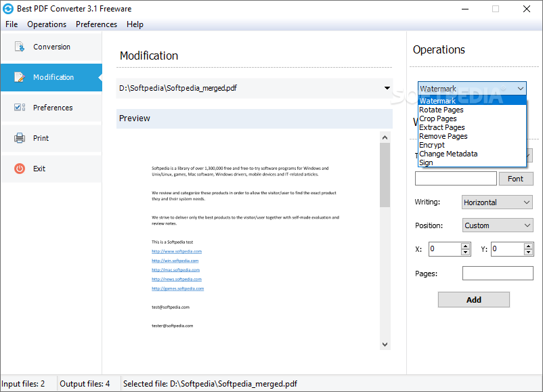
Task: Click the Exit label in the sidebar
Action: tap(39, 169)
